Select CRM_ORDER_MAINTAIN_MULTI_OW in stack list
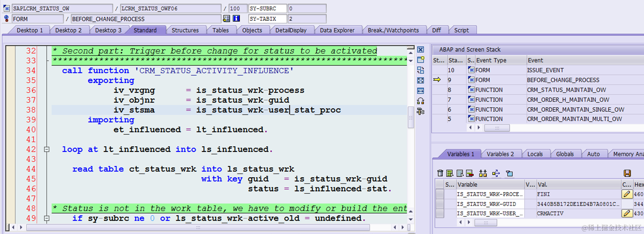The image size is (644, 234). [x=574, y=119]
